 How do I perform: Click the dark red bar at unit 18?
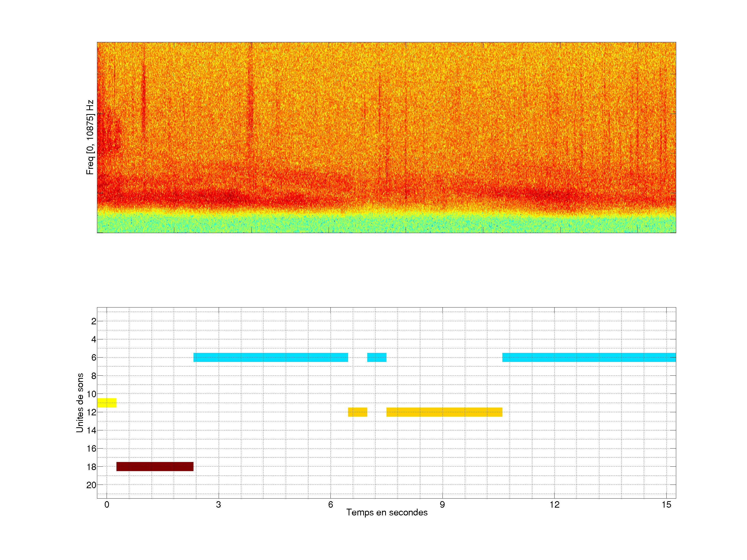coord(155,466)
